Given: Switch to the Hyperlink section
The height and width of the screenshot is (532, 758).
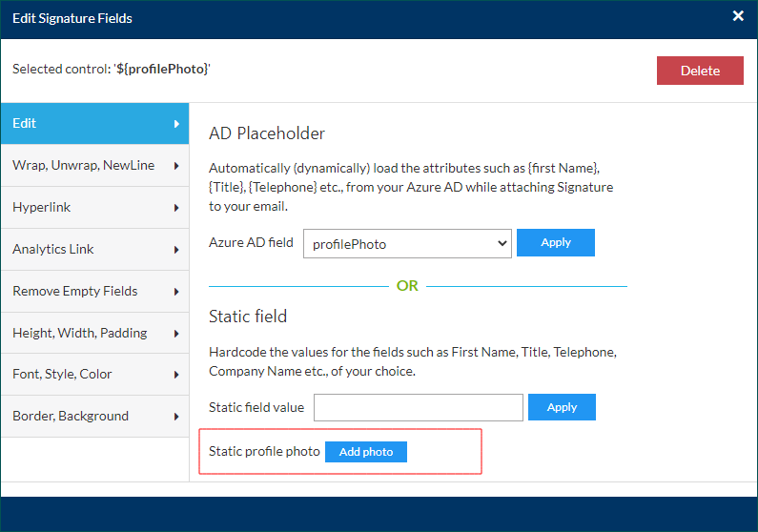Looking at the screenshot, I should click(94, 207).
